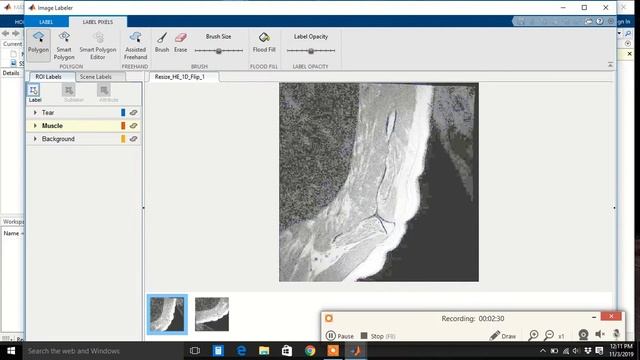Toggle visibility of the Background label
Screen dimensions: 640x360
tap(133, 139)
